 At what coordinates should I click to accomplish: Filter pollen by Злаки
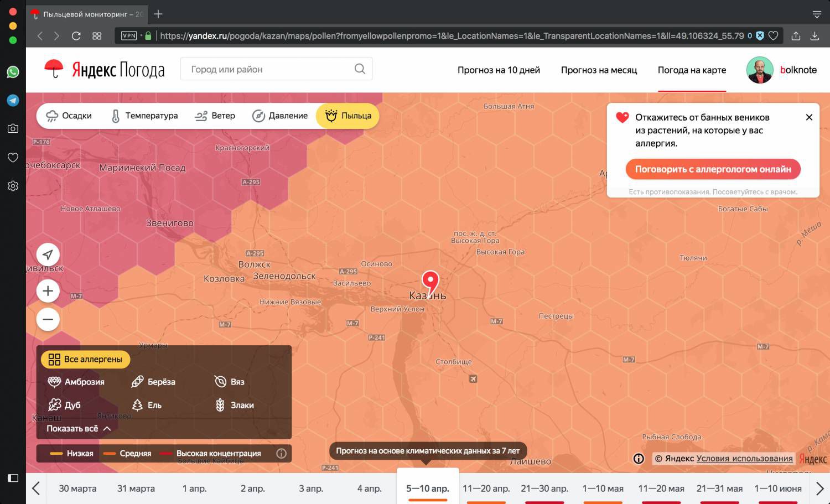point(235,405)
